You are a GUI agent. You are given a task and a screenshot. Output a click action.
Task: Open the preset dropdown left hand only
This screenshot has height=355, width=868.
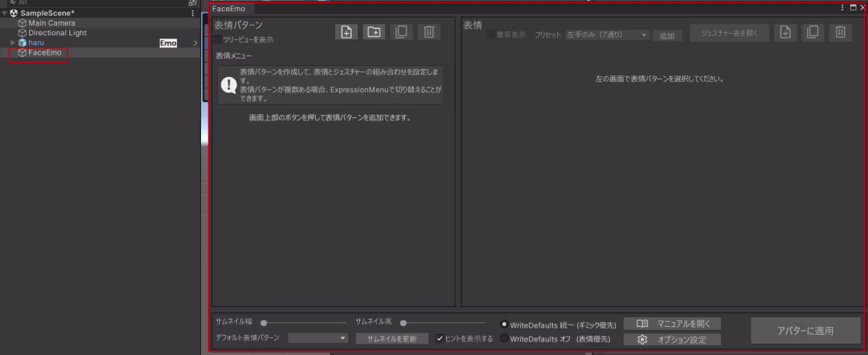pos(607,35)
